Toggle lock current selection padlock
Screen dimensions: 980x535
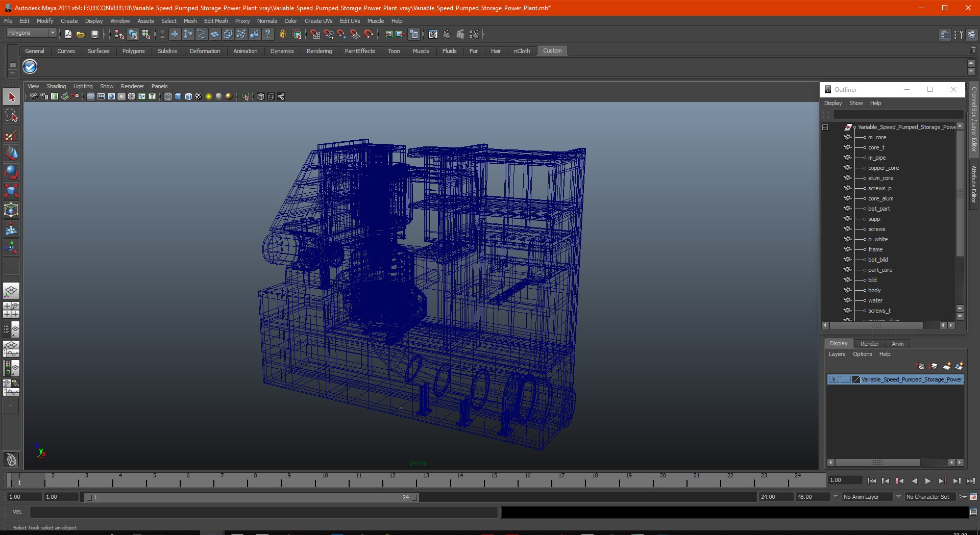282,34
